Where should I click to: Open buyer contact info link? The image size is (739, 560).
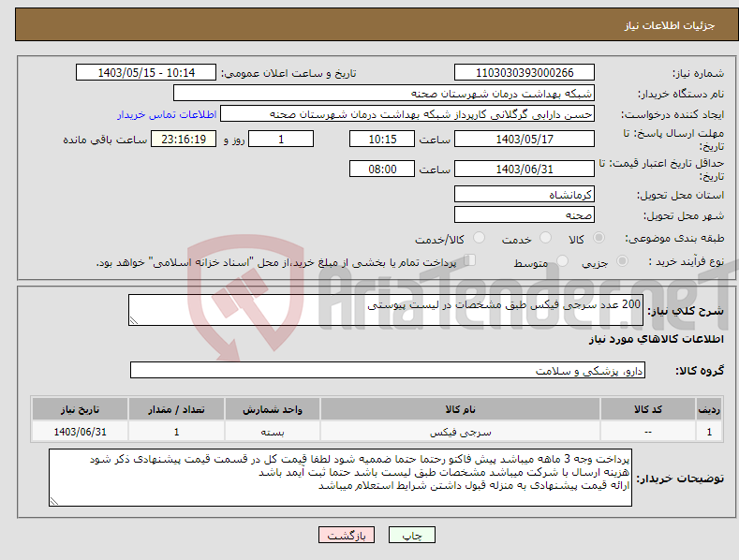(x=167, y=114)
